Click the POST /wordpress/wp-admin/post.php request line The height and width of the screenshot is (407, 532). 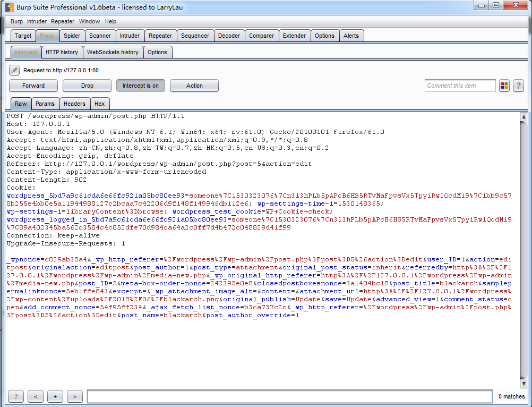point(96,116)
